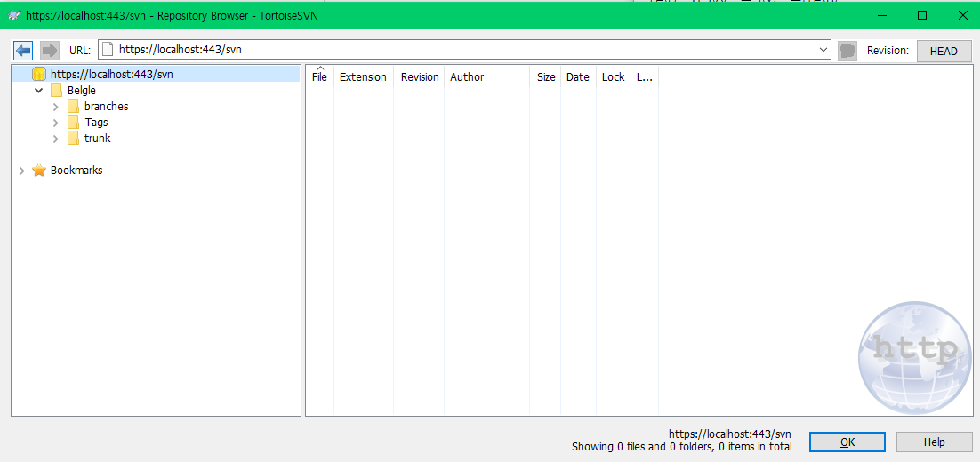The width and height of the screenshot is (980, 462).
Task: Close the Repository Browser window
Action: (x=961, y=16)
